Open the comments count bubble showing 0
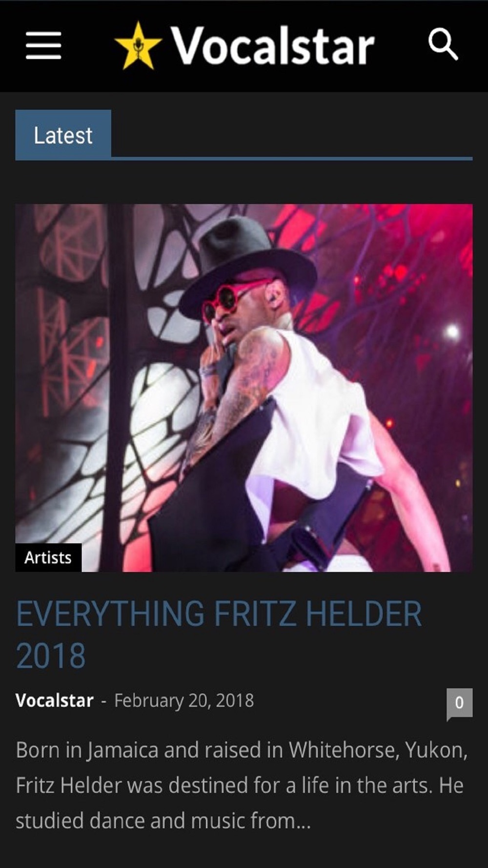Image resolution: width=488 pixels, height=868 pixels. [459, 703]
